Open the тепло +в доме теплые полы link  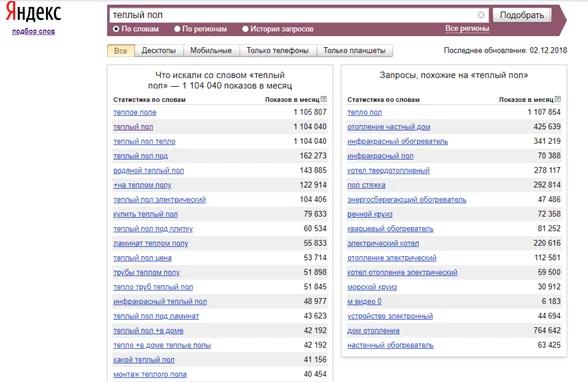[162, 345]
